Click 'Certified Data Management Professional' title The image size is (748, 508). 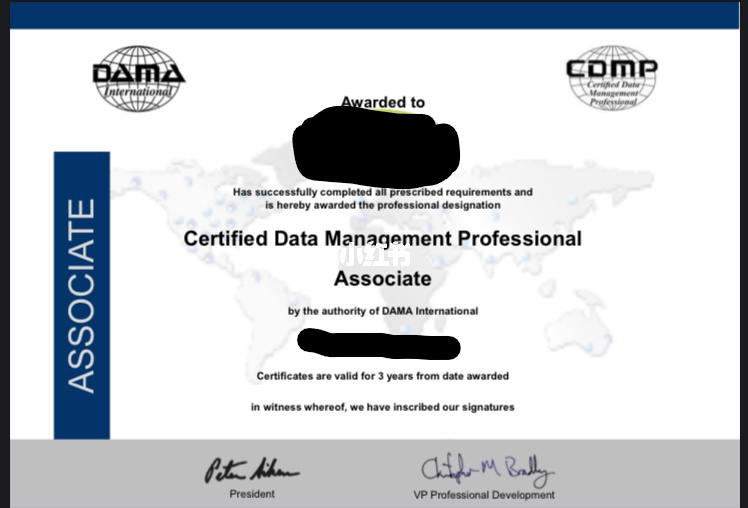[x=383, y=238]
